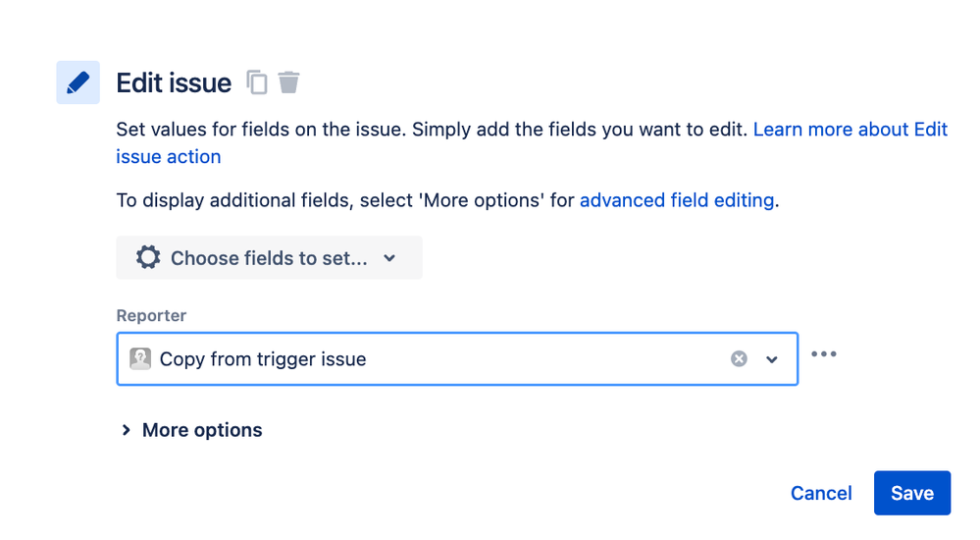980x540 pixels.
Task: Open Learn more about Edit issue action link
Action: point(850,129)
